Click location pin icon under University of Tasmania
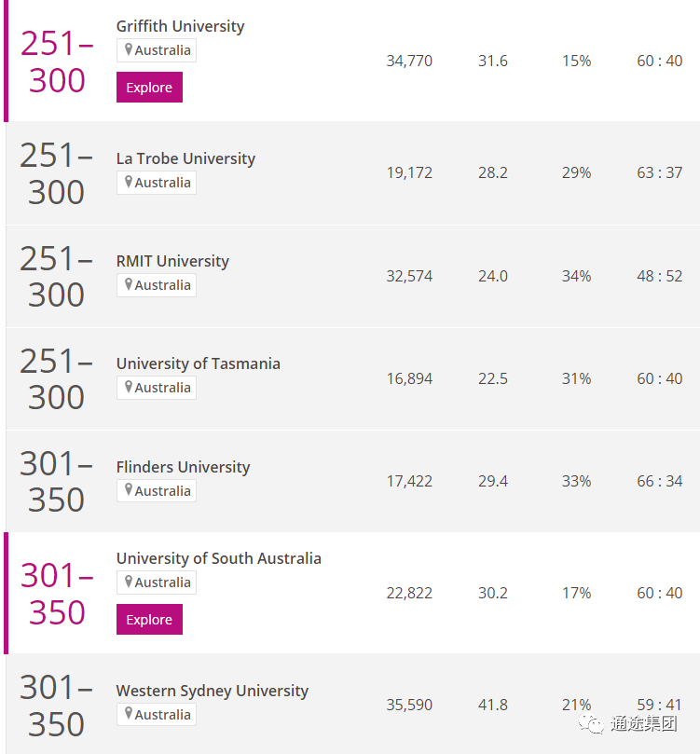The width and height of the screenshot is (700, 754). (x=129, y=387)
